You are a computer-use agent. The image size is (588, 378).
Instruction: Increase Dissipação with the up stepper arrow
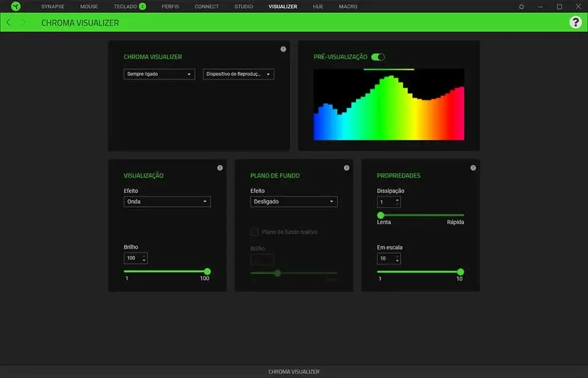tap(397, 200)
